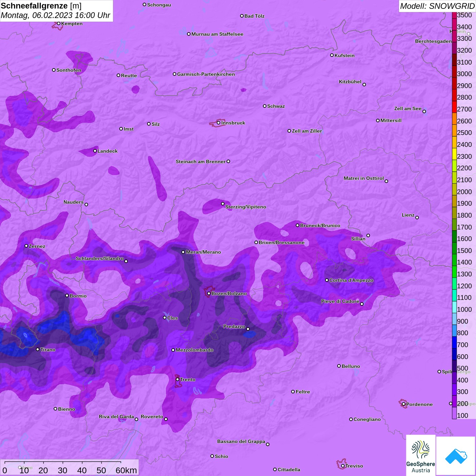476x476 pixels.
Task: Click the Schwaz location dot
Action: (265, 106)
